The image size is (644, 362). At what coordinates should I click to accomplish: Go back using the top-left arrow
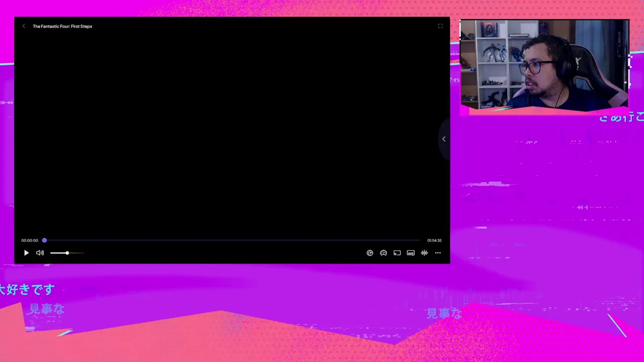click(x=24, y=26)
